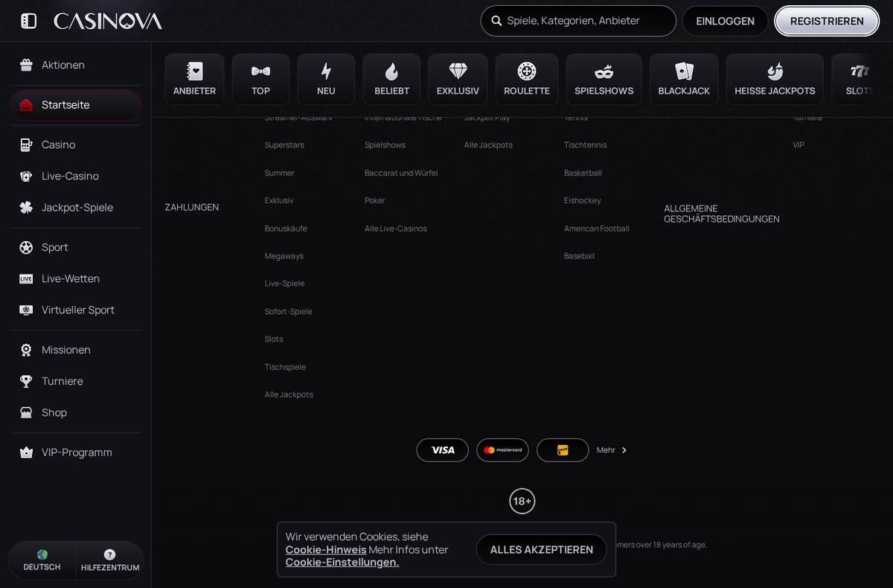Click the Superstars footer link
This screenshot has width=893, height=588.
pos(284,145)
